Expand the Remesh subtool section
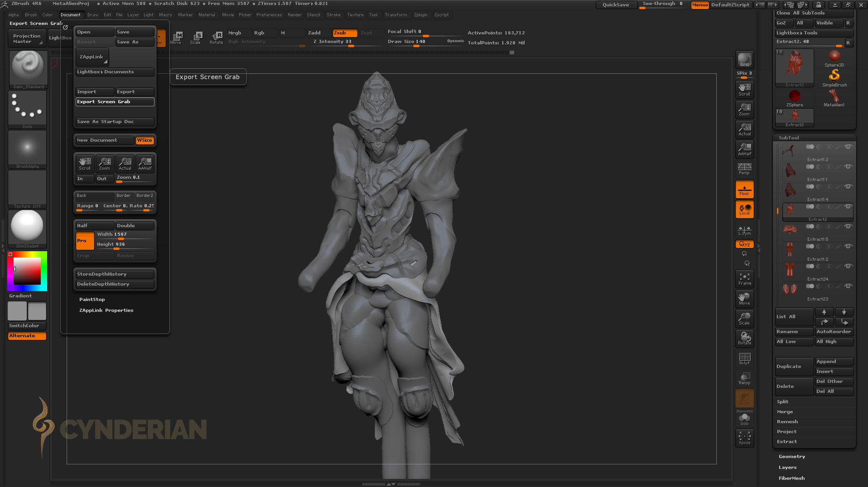The height and width of the screenshot is (487, 868). (787, 422)
